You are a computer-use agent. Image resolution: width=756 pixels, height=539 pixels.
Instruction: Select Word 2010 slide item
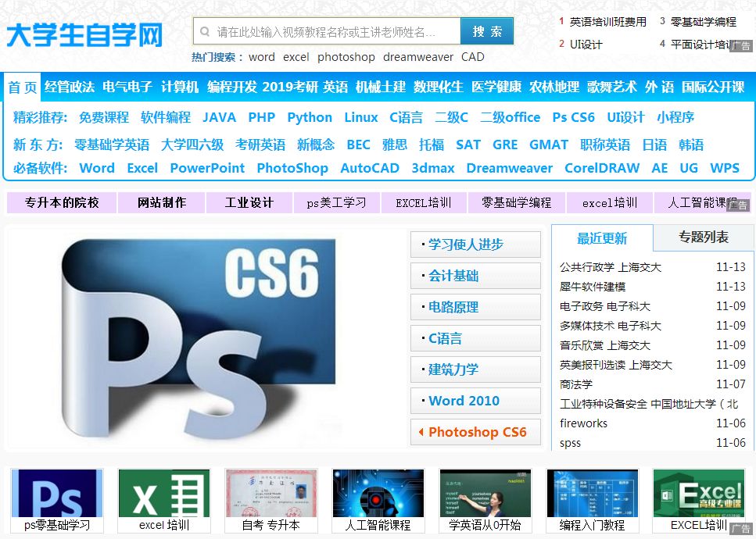(x=475, y=401)
